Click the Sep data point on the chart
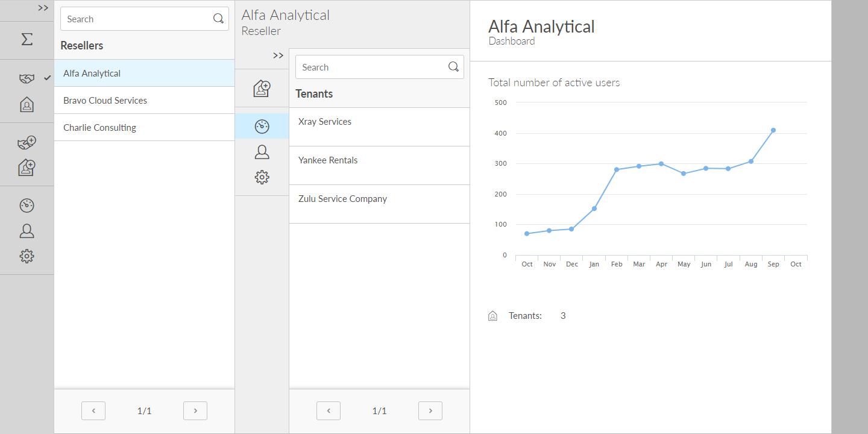Screen dimensions: 868x434 point(773,130)
